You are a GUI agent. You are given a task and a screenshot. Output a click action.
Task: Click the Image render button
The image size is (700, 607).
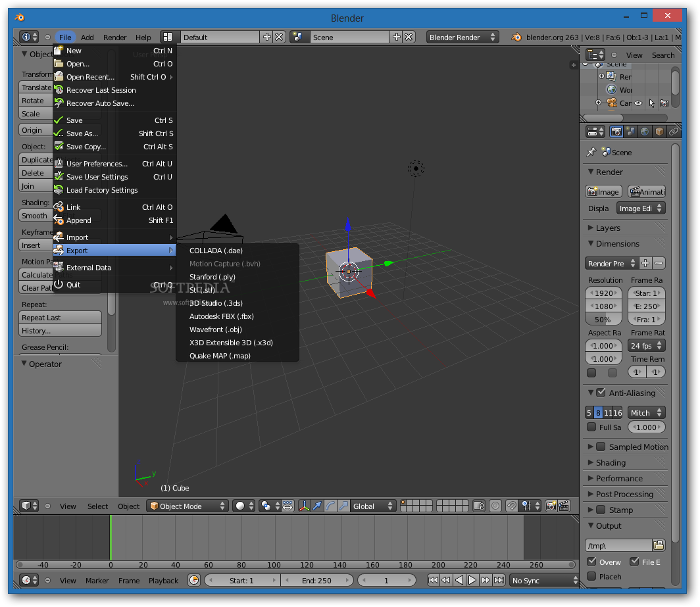click(x=603, y=191)
